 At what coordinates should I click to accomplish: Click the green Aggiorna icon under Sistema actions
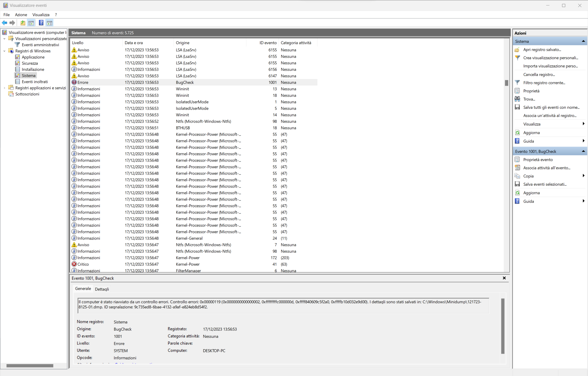click(x=517, y=133)
